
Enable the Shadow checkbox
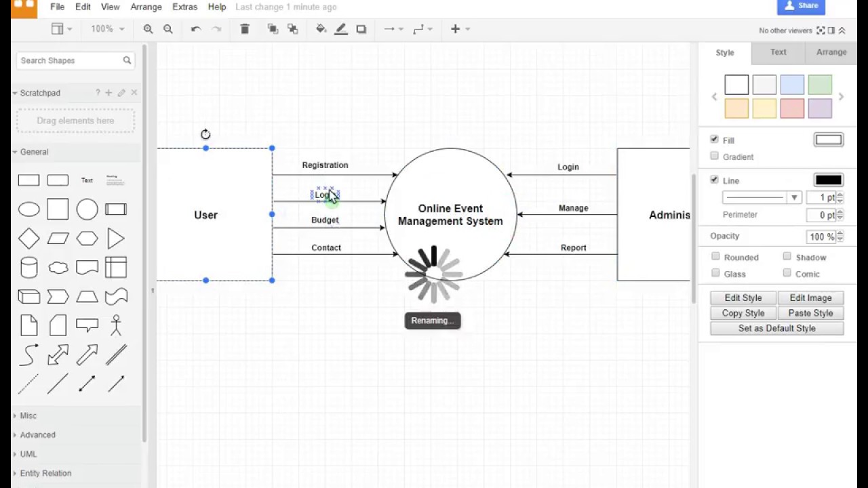pyautogui.click(x=787, y=256)
